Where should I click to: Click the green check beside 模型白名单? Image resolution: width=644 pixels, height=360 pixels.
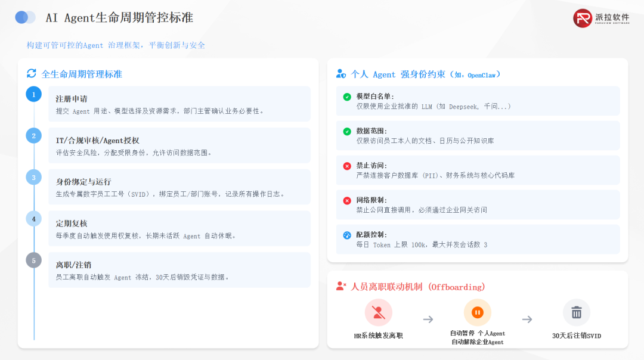pyautogui.click(x=347, y=97)
